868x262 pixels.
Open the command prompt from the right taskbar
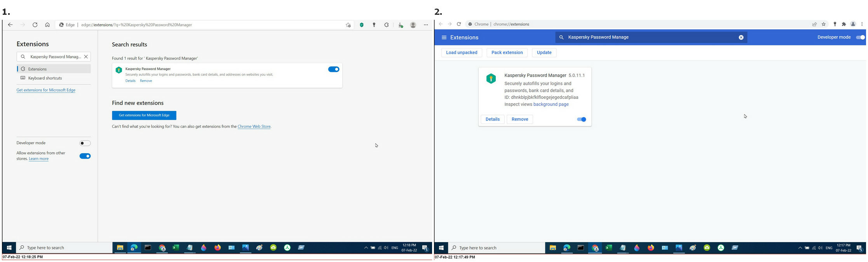(581, 248)
